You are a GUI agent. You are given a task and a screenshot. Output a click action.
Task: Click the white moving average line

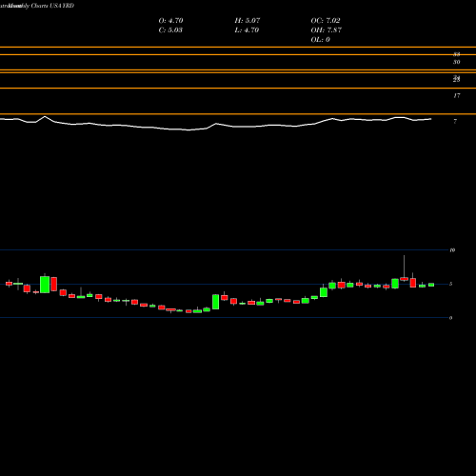pyautogui.click(x=216, y=124)
